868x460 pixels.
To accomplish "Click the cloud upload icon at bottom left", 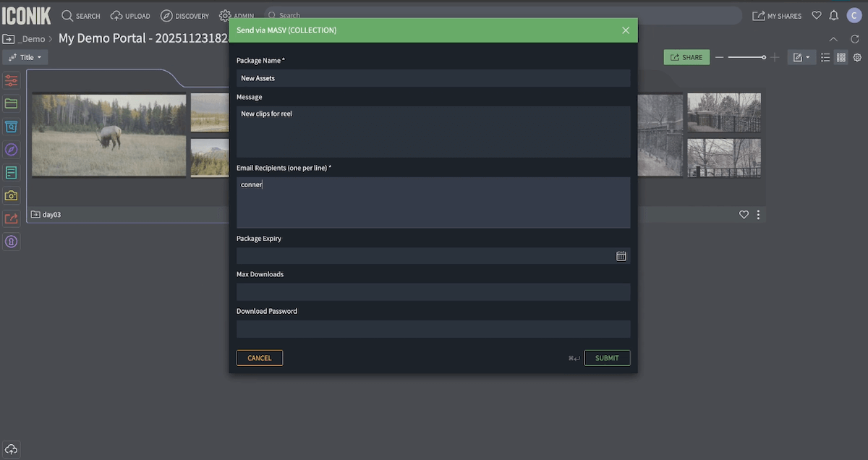I will (10, 449).
